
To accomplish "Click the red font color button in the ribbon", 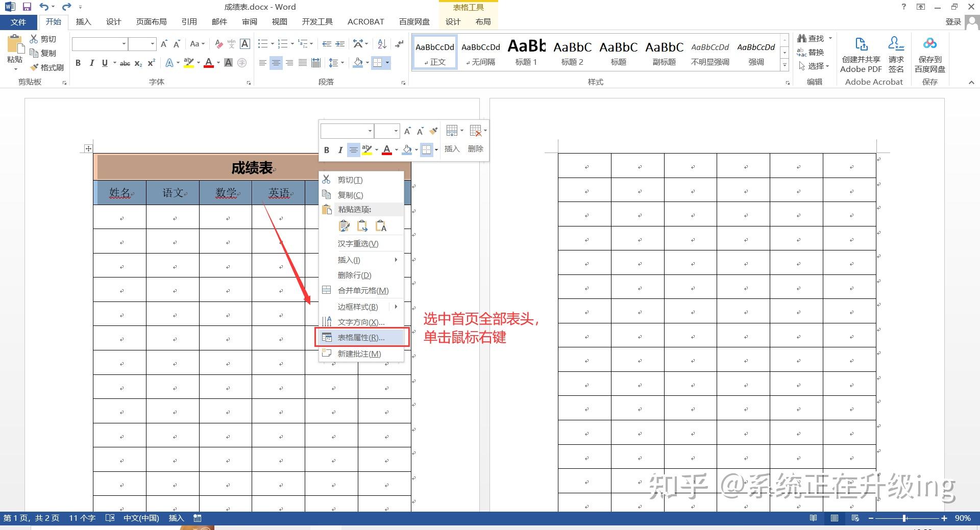I will [208, 63].
